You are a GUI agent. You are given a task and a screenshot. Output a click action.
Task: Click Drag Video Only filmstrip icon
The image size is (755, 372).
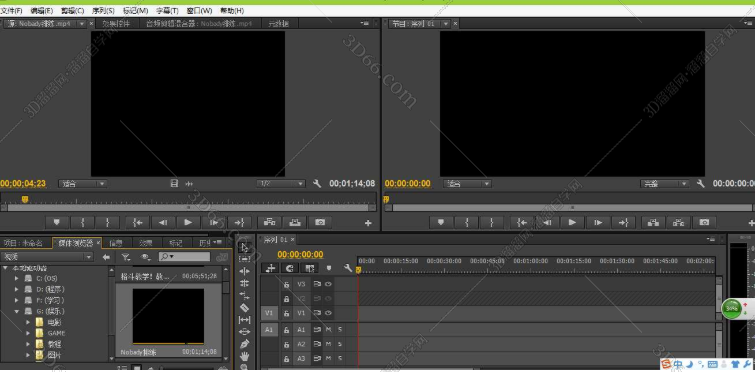(x=174, y=183)
